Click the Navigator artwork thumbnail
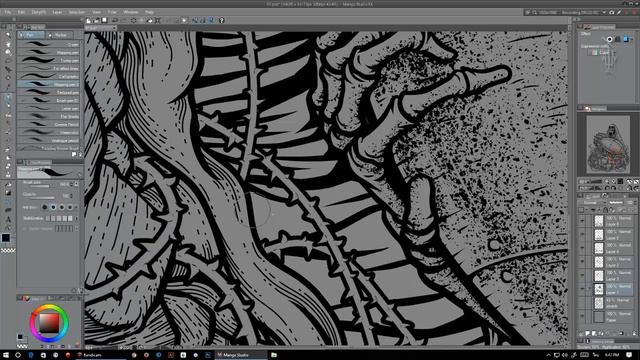 coord(608,144)
